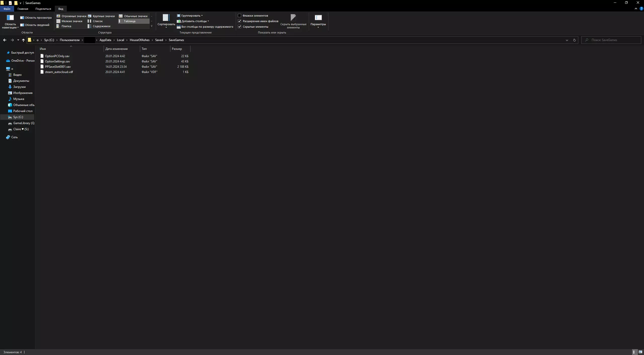Open the Файл menu tab
The image size is (644, 355).
tap(7, 9)
